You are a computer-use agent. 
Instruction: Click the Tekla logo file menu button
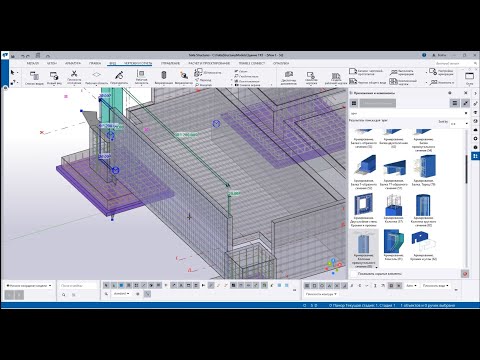click(x=5, y=55)
